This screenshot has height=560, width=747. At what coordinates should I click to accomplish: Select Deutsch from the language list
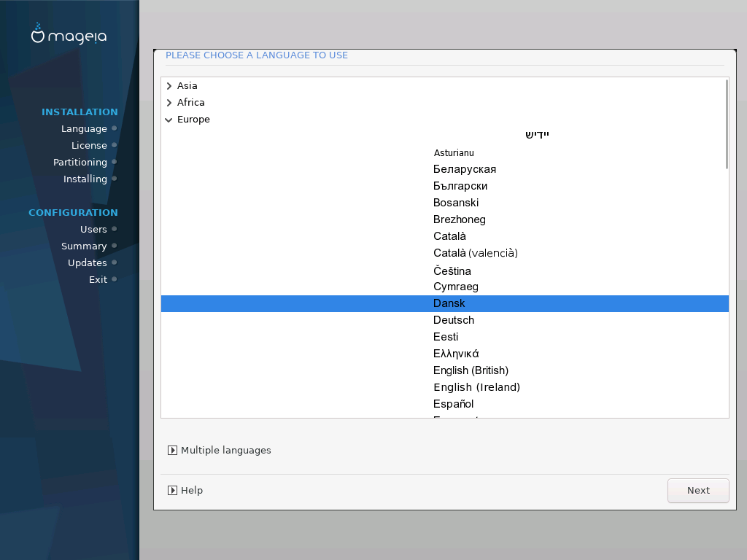coord(444,320)
